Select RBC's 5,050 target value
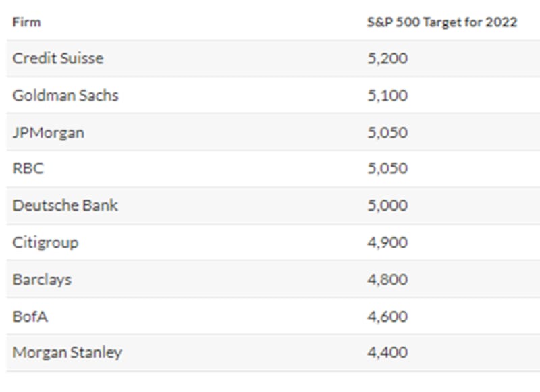Image resolution: width=540 pixels, height=392 pixels. tap(387, 169)
